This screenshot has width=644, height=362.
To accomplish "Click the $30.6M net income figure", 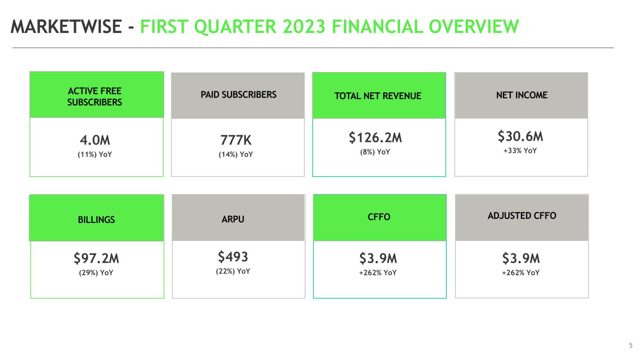I will point(520,137).
